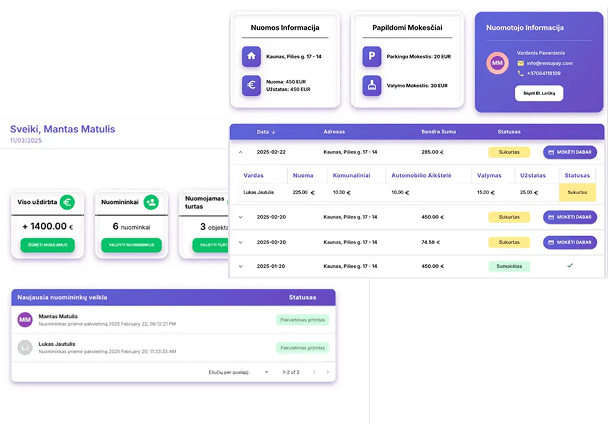This screenshot has height=424, width=612.
Task: Click Lukas Jautulis grey avatar
Action: 25,347
